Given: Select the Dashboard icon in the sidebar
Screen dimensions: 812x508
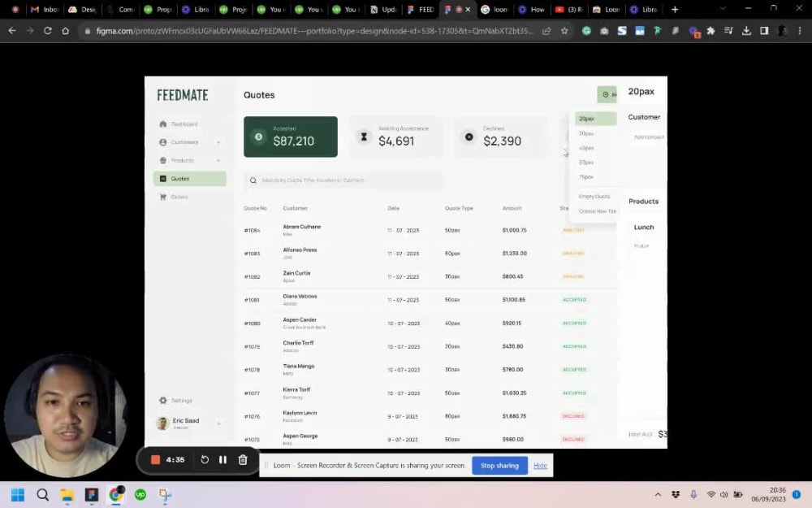Looking at the screenshot, I should (164, 124).
